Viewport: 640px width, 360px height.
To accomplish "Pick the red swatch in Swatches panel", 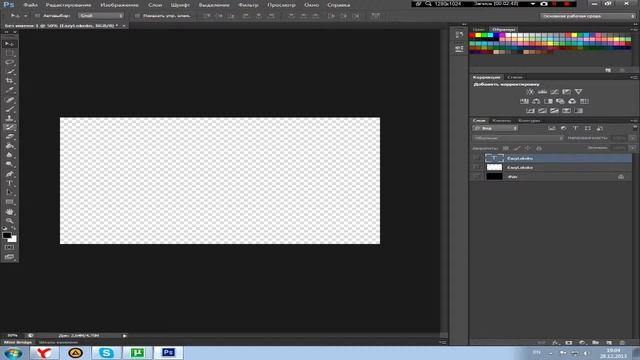I will [x=472, y=36].
